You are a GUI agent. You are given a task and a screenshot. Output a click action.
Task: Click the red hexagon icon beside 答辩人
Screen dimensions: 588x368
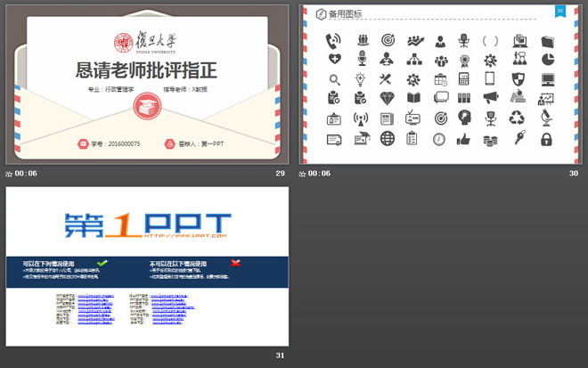click(170, 144)
